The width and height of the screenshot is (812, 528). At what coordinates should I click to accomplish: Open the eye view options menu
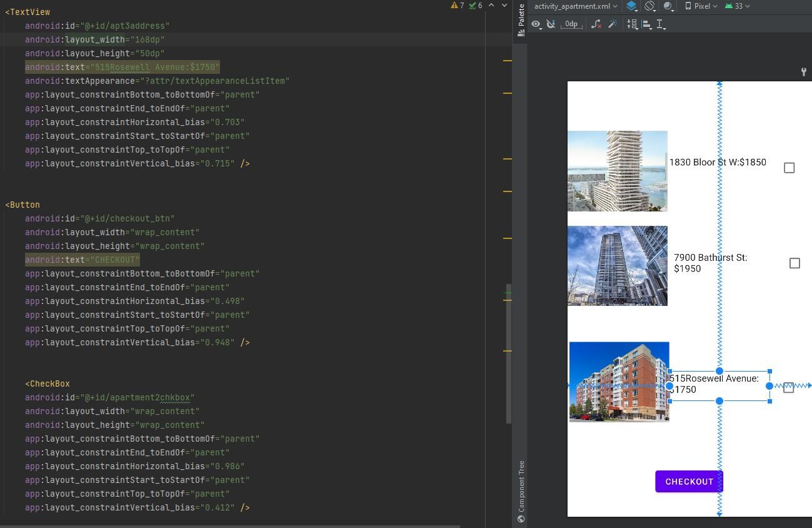[x=536, y=24]
